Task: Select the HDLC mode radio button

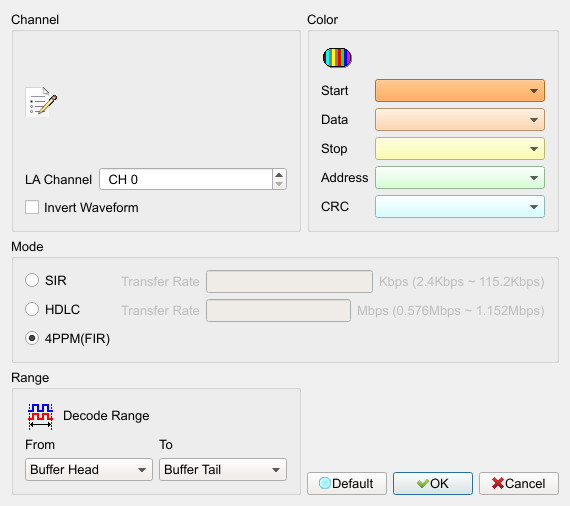Action: click(x=32, y=309)
